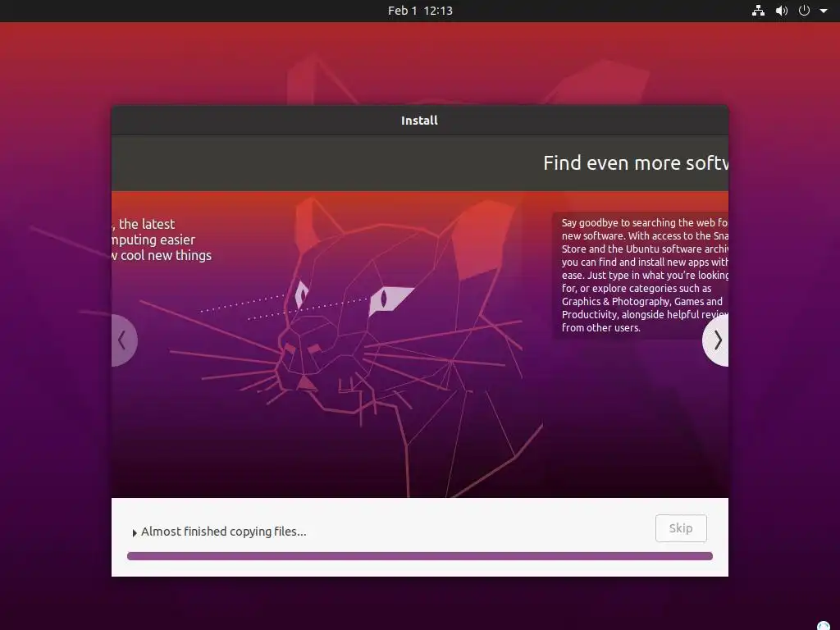Click the 'Almost finished copying files...' status text
Image resolution: width=840 pixels, height=630 pixels.
223,532
